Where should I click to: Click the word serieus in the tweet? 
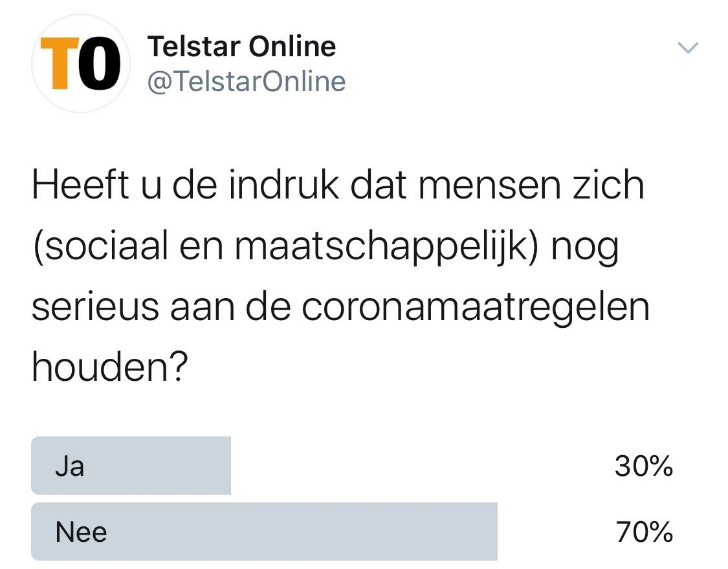click(95, 308)
